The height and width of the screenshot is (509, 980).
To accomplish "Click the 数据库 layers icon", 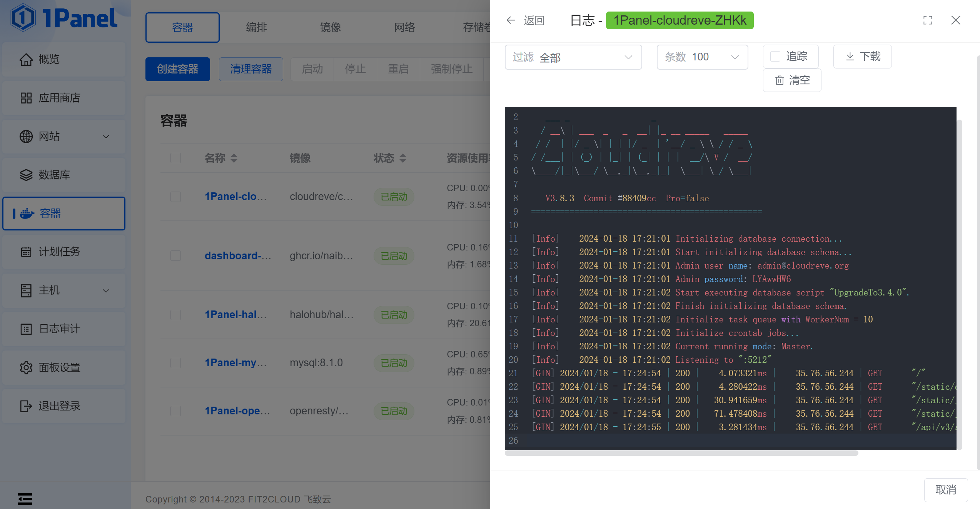I will pyautogui.click(x=26, y=175).
